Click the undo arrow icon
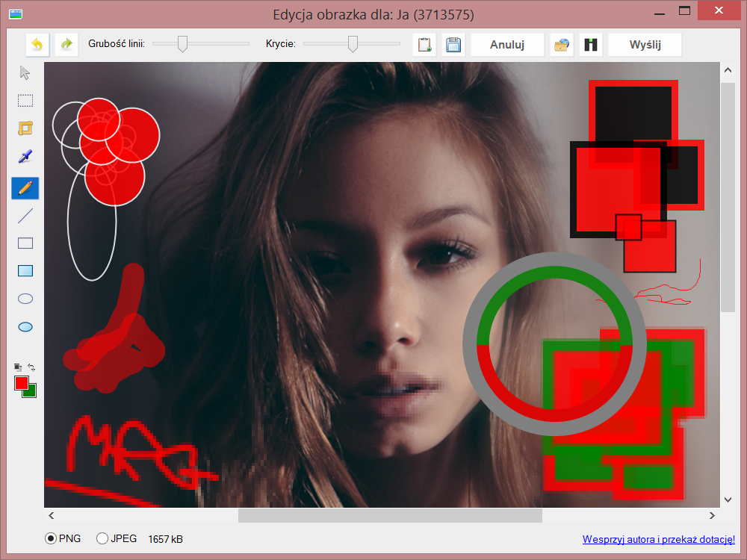This screenshot has width=747, height=560. pyautogui.click(x=37, y=45)
